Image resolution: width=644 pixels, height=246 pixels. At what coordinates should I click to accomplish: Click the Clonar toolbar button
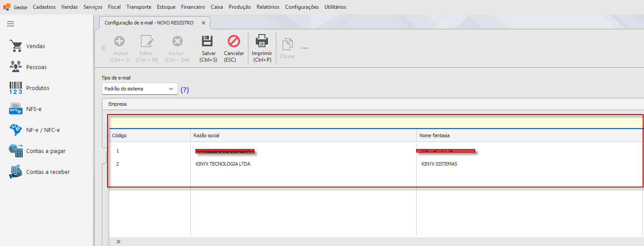[x=287, y=49]
